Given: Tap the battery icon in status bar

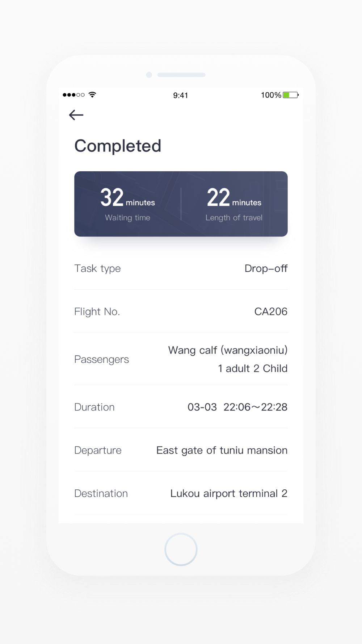Looking at the screenshot, I should [x=291, y=95].
